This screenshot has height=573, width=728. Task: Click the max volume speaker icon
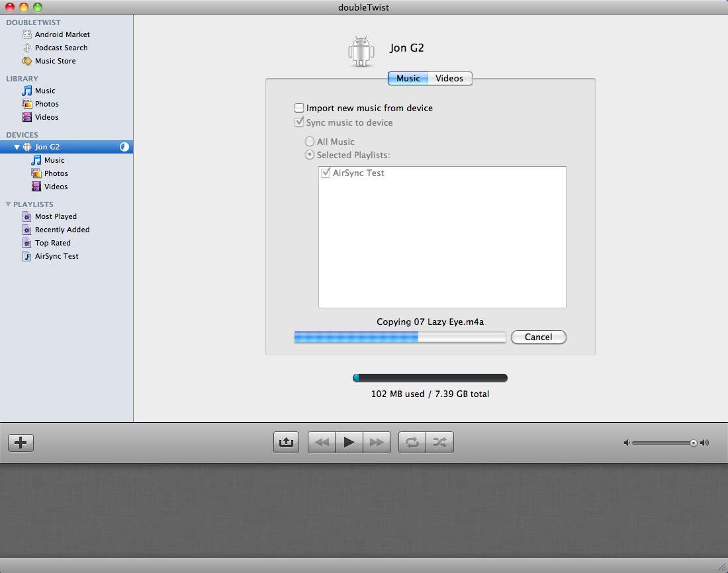pyautogui.click(x=704, y=443)
